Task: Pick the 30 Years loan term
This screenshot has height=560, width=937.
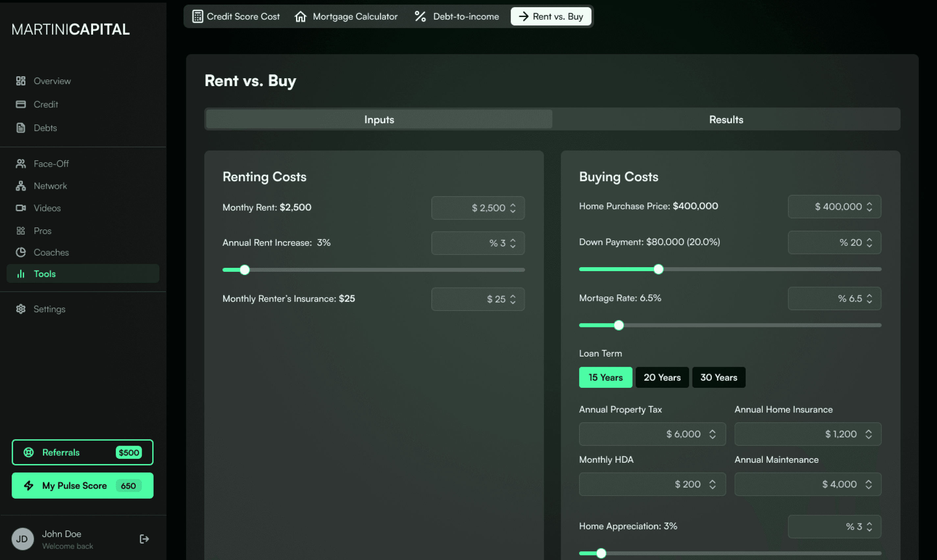Action: pos(718,377)
